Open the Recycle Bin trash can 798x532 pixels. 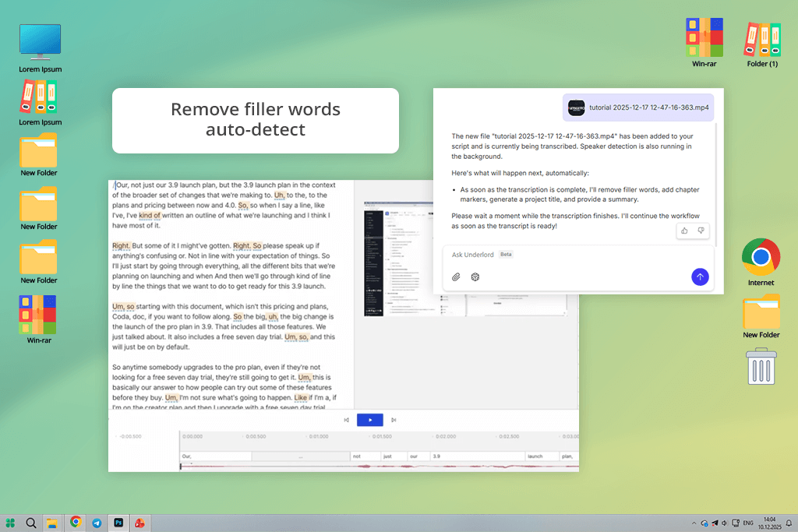point(761,366)
